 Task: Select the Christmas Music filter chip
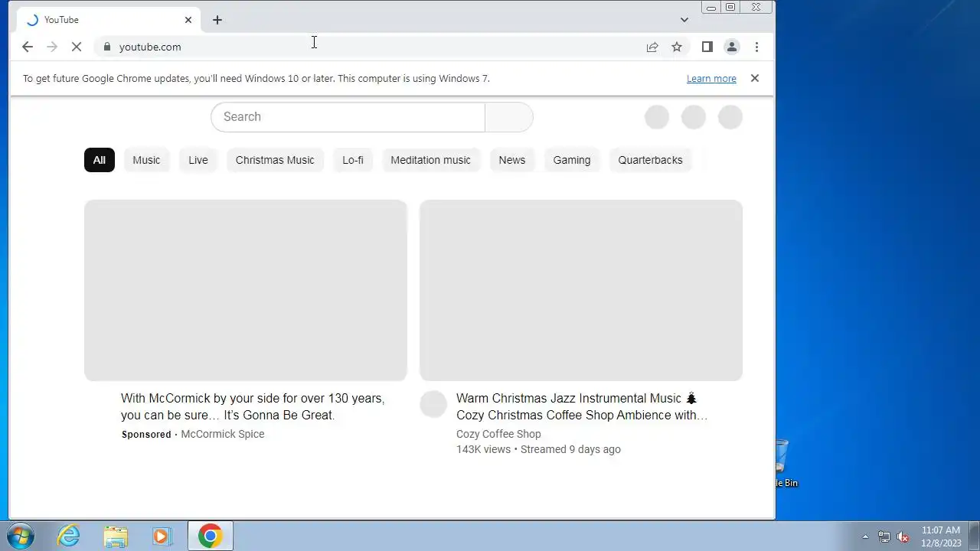[275, 160]
